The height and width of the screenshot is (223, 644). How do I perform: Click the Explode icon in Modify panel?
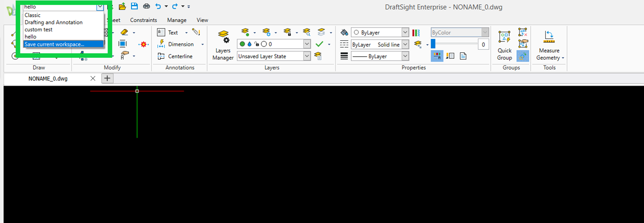[144, 44]
